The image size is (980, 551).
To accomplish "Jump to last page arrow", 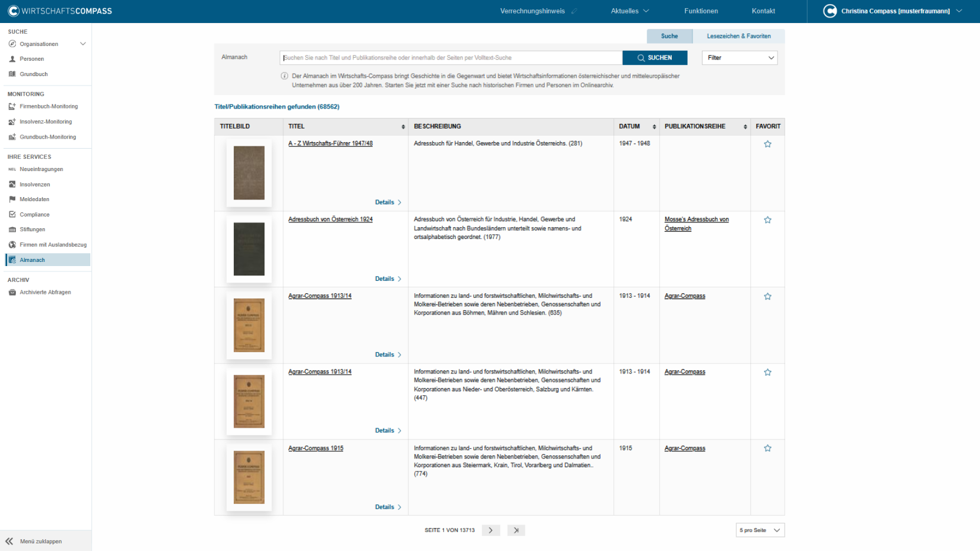I will [516, 530].
